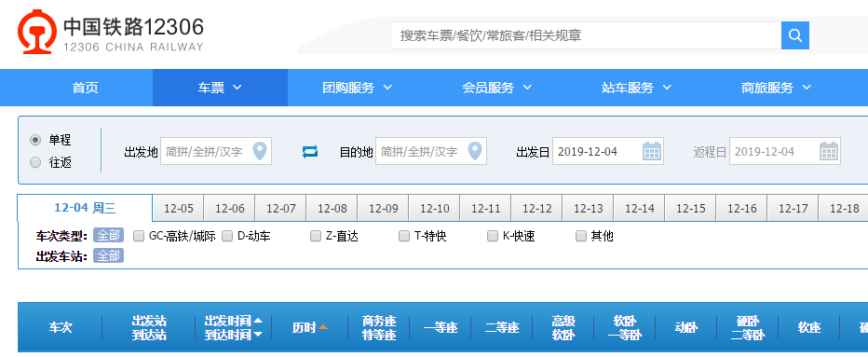The image size is (868, 357).
Task: Click the 出发地 station input field
Action: [216, 151]
